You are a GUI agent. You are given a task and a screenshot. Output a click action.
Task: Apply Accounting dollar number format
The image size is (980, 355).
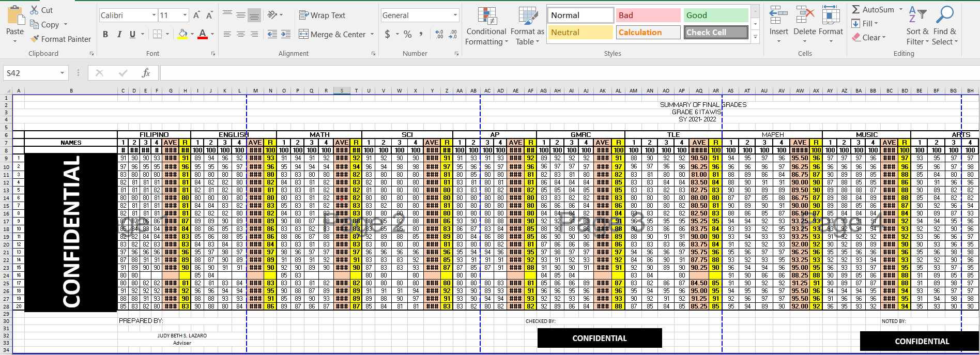point(388,34)
